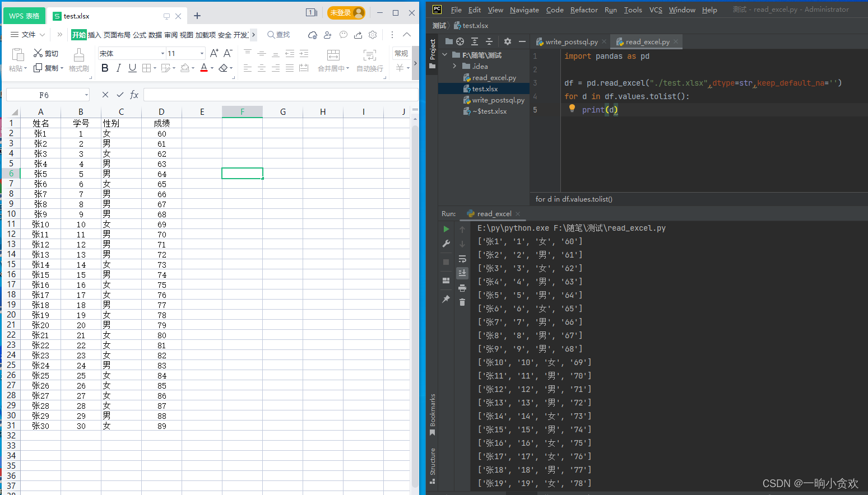Image resolution: width=868 pixels, height=495 pixels.
Task: Click the Print icon in Run console
Action: (462, 288)
